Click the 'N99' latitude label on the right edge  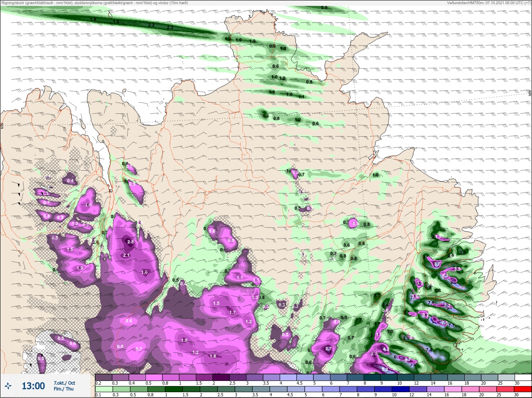(530, 93)
